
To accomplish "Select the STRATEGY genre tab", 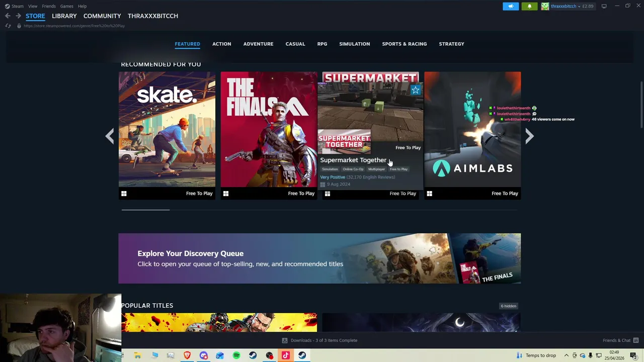I will coord(451,44).
